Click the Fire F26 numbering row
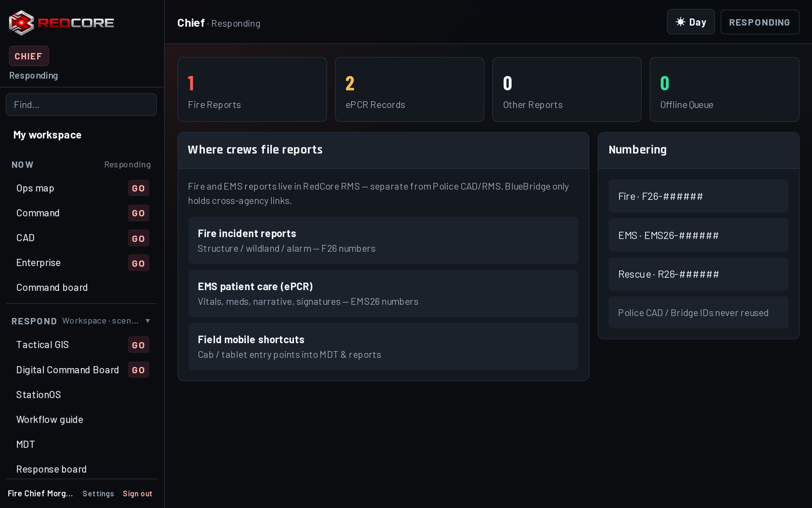812x508 pixels. [698, 196]
